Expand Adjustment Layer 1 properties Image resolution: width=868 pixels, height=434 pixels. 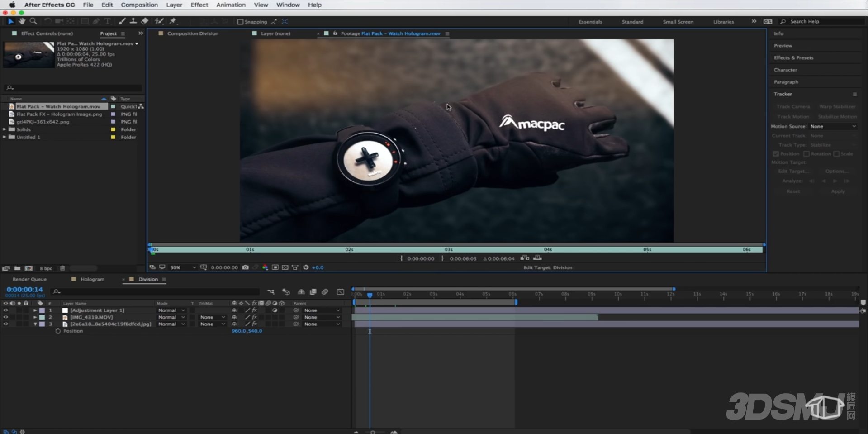click(35, 310)
